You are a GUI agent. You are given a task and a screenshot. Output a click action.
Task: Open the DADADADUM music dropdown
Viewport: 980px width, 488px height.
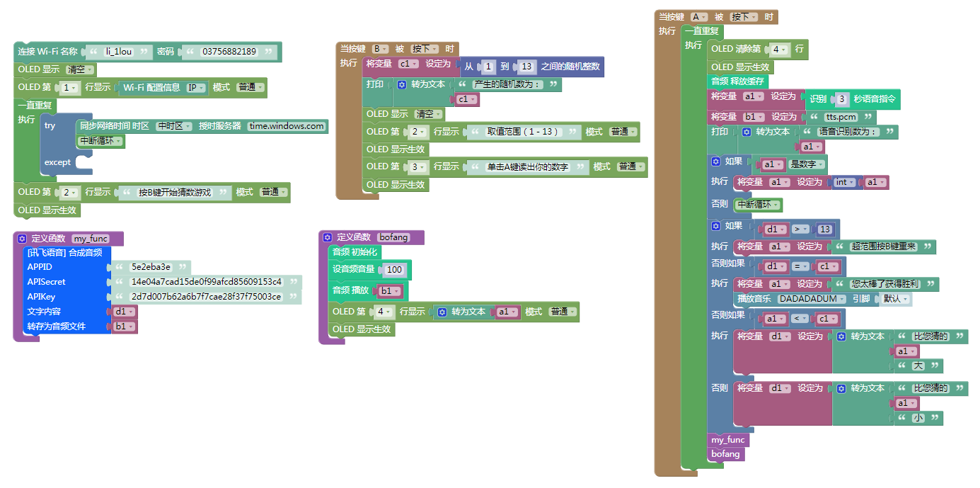click(812, 299)
